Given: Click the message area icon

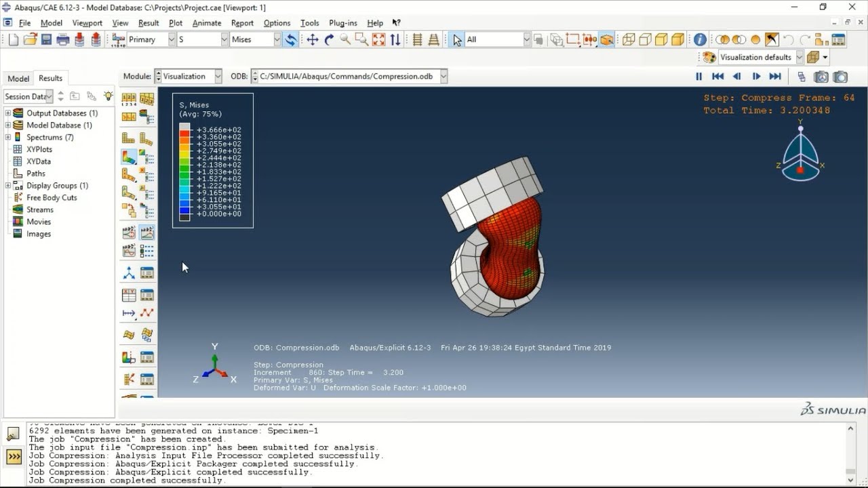Looking at the screenshot, I should coord(14,434).
